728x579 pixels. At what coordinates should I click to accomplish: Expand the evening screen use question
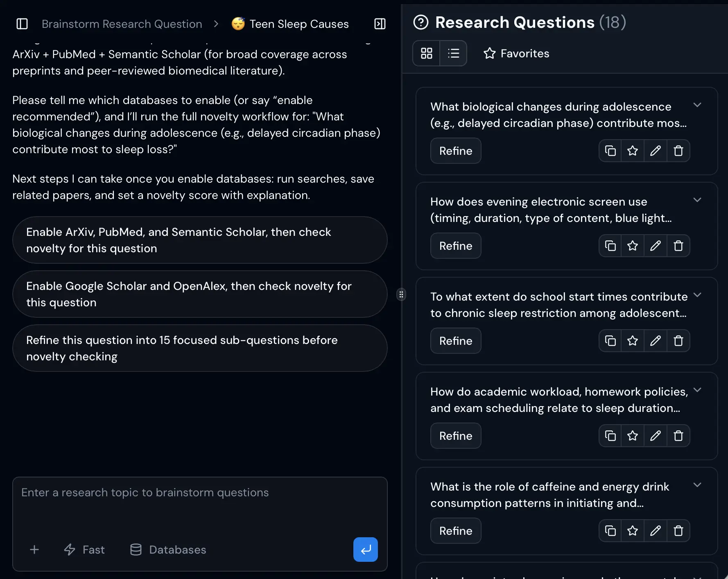[x=698, y=200]
